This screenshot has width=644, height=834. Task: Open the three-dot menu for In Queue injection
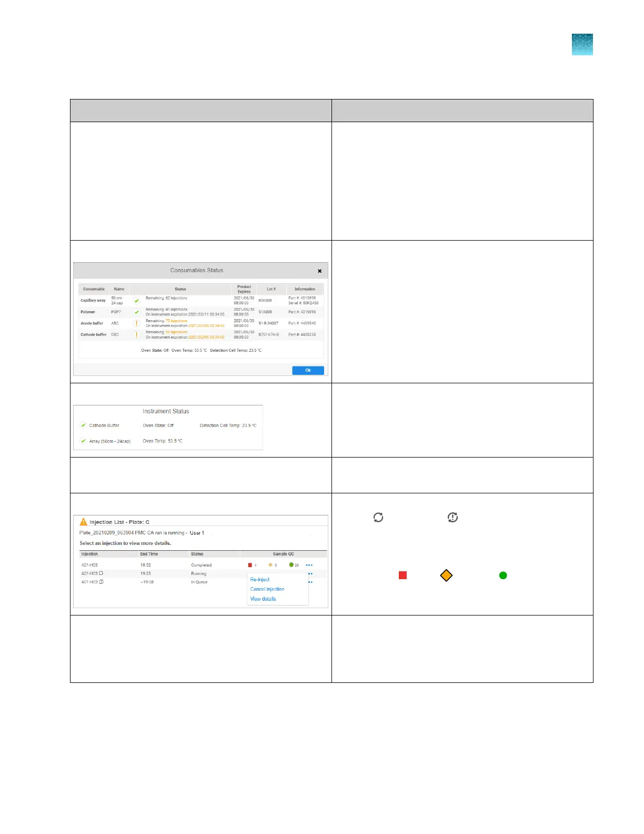point(310,582)
